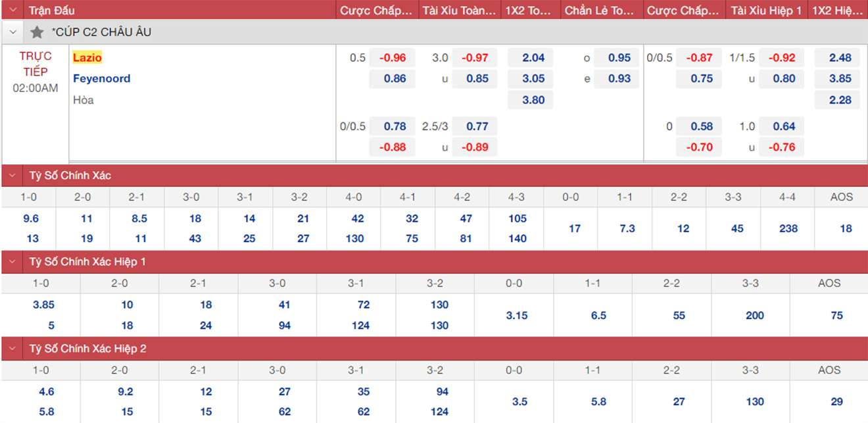This screenshot has height=423, width=868.
Task: Choose the even (e) odds 0.93
Action: tap(619, 79)
